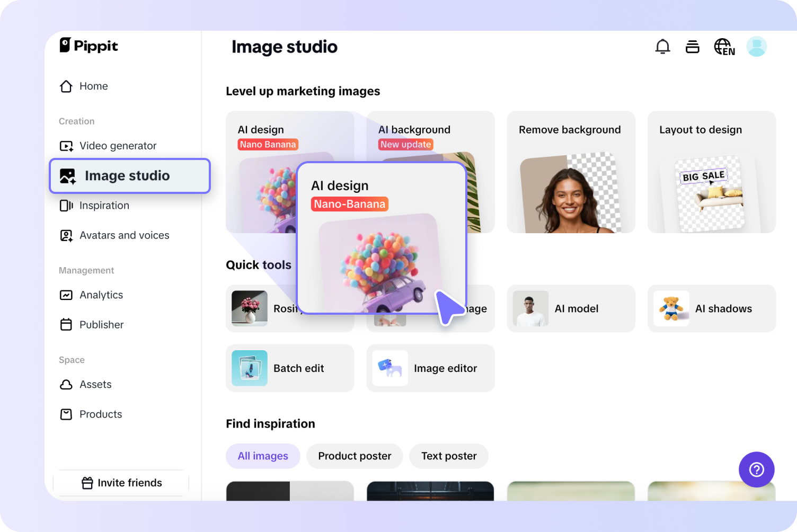Click the Analytics chart icon
The height and width of the screenshot is (532, 797).
click(66, 295)
